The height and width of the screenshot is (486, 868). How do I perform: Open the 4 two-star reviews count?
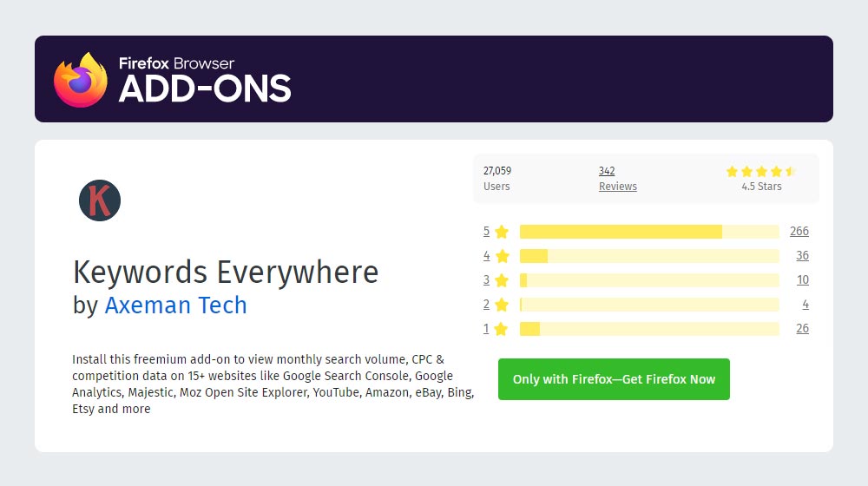(806, 305)
